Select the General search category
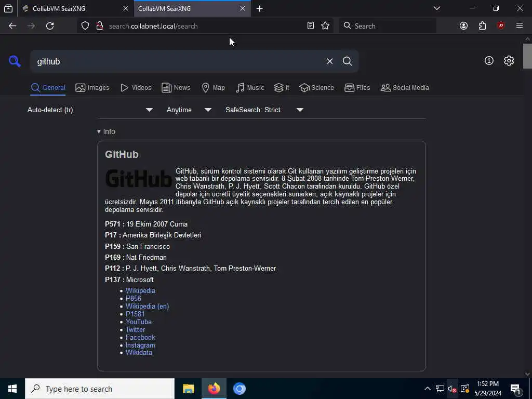Screen dimensions: 532x399 (x=48, y=88)
